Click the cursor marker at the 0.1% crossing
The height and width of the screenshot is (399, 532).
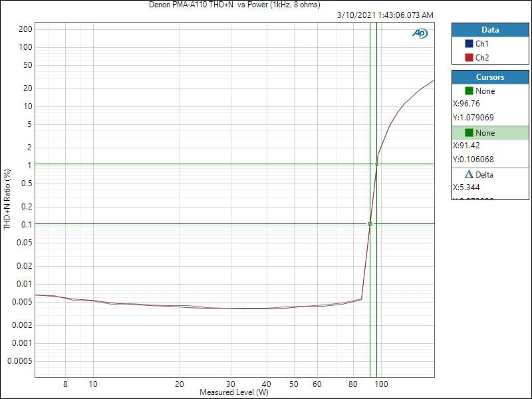370,224
